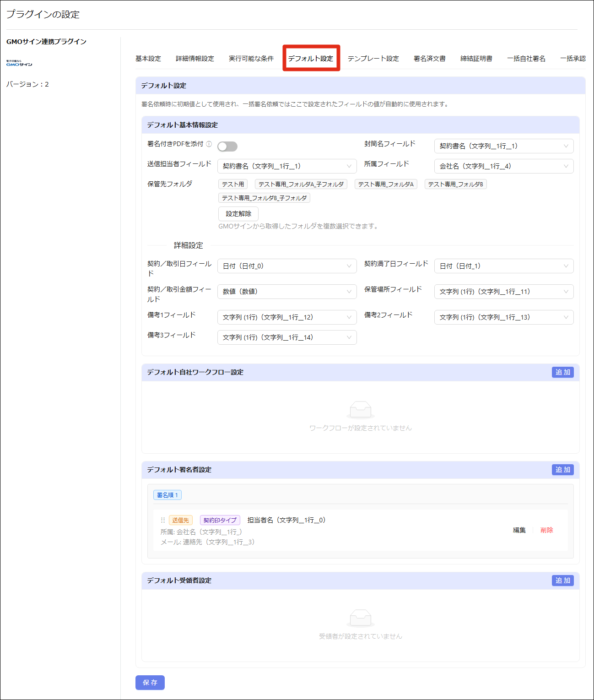Viewport: 594px width, 700px height.
Task: Grab the drag handle on the 送信先 signer row
Action: tap(163, 520)
